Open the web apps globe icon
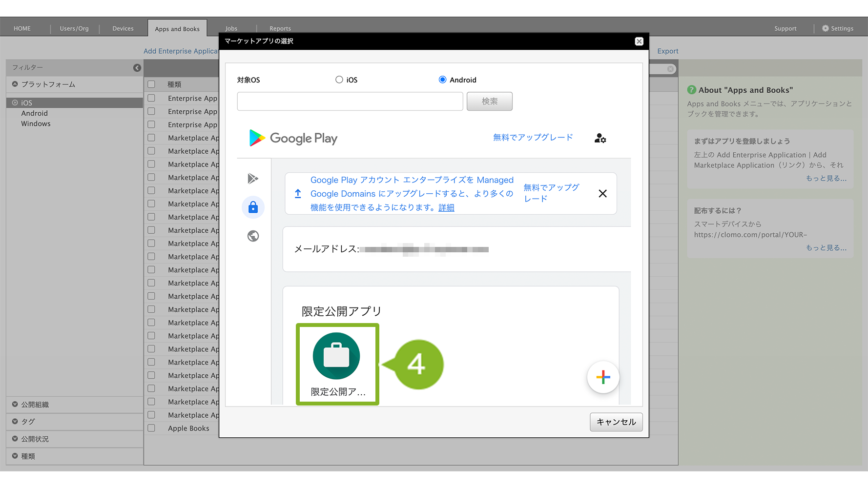This screenshot has width=868, height=488. click(253, 236)
